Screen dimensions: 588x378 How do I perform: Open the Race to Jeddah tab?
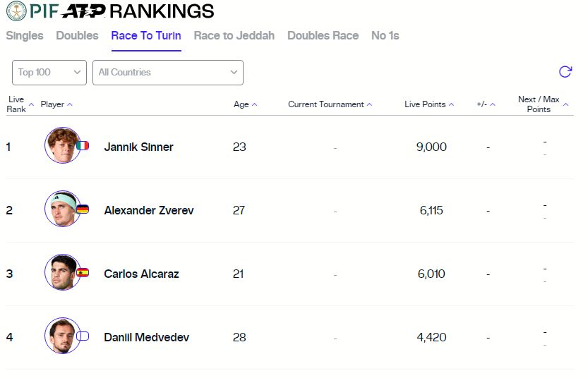234,36
